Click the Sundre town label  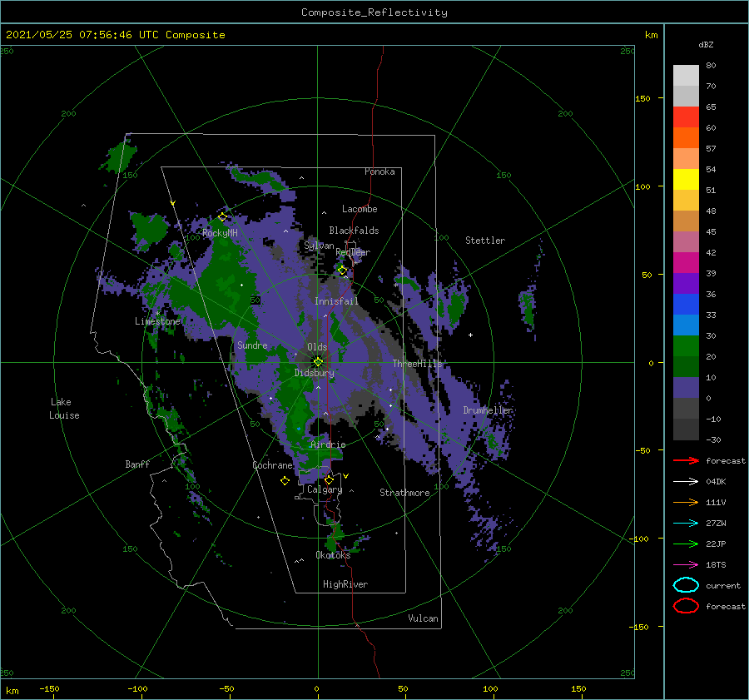252,345
